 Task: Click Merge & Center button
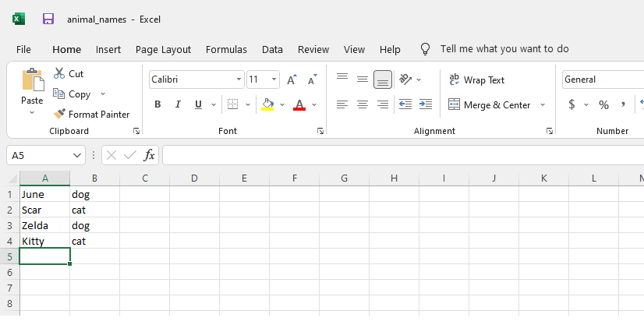click(489, 105)
